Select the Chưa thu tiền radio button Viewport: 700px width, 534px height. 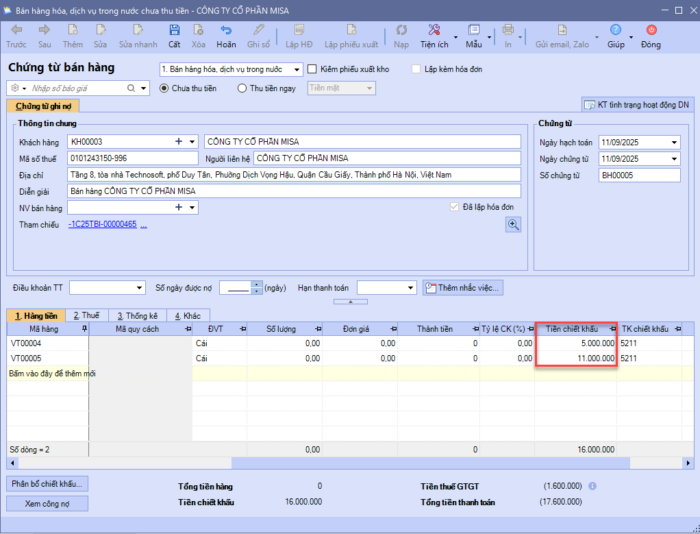(x=165, y=88)
